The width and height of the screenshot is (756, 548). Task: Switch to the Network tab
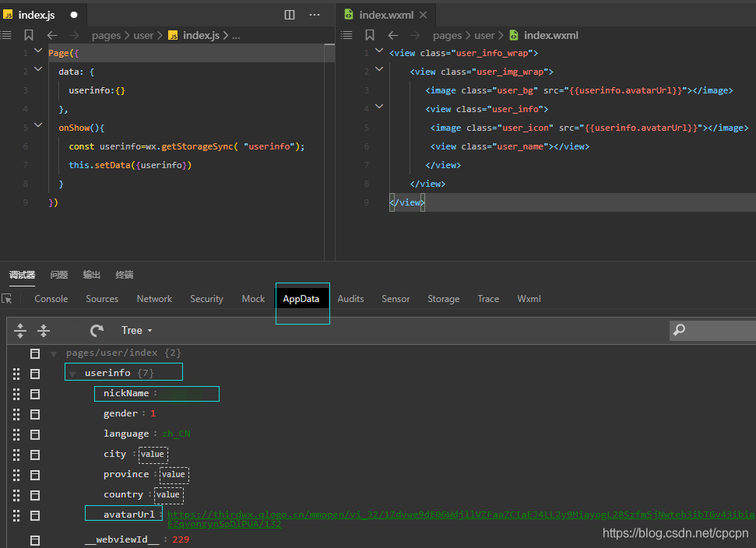pos(154,299)
